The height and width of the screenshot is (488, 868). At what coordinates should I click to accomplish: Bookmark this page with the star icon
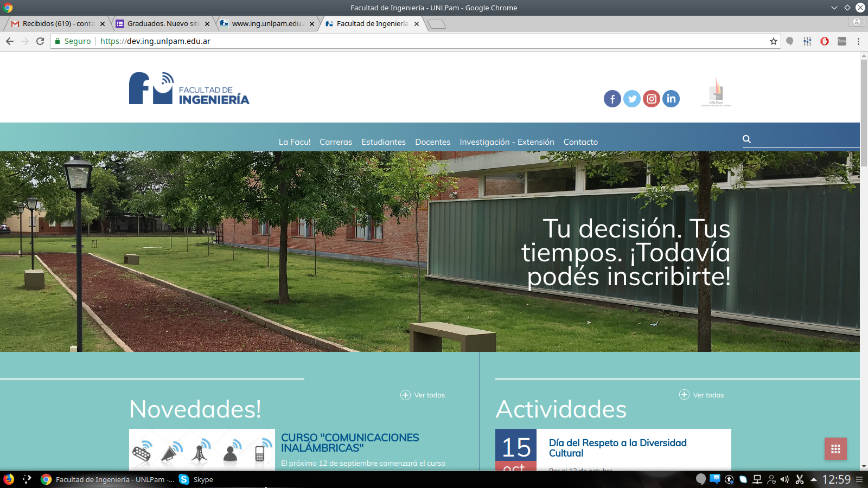click(x=773, y=41)
